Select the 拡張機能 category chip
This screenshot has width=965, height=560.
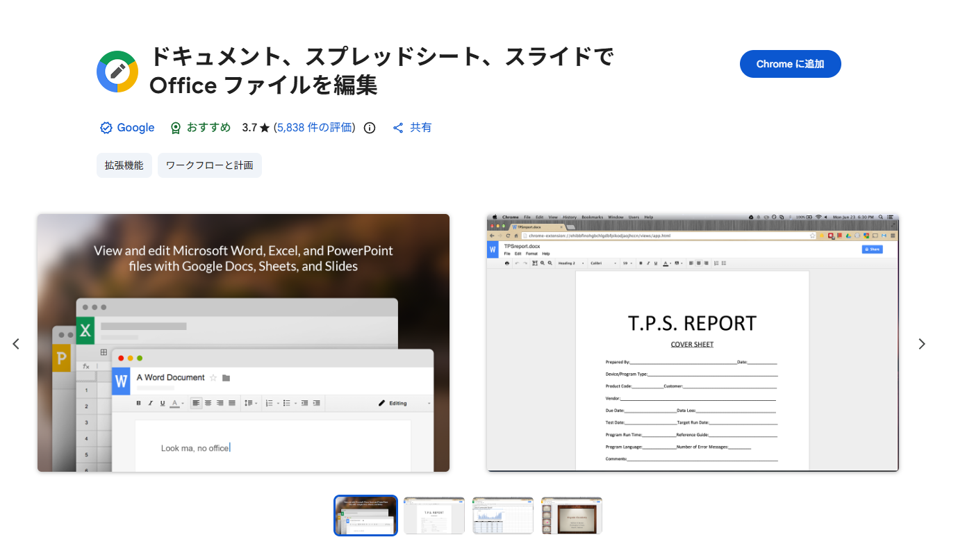click(x=124, y=165)
